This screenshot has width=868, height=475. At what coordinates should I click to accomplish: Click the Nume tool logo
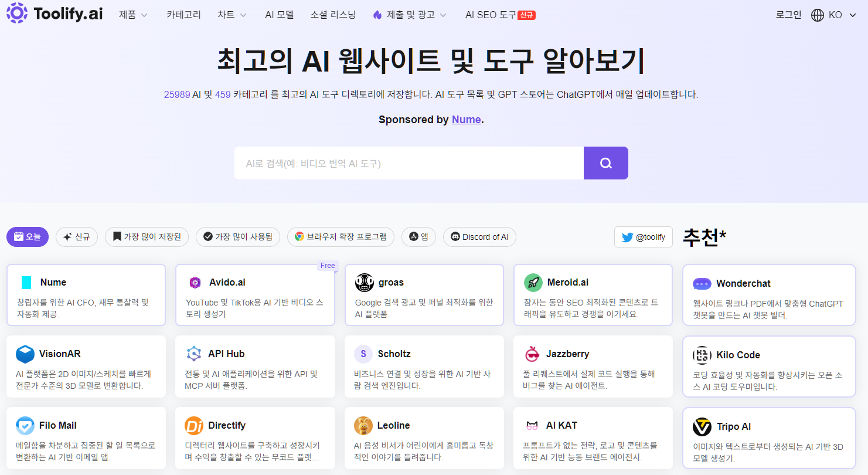(26, 283)
